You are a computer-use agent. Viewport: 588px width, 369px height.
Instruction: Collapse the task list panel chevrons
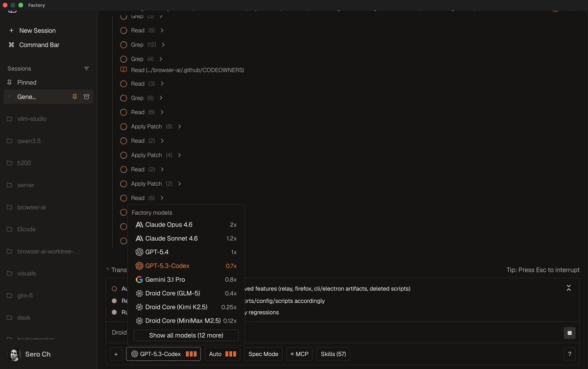coord(568,288)
